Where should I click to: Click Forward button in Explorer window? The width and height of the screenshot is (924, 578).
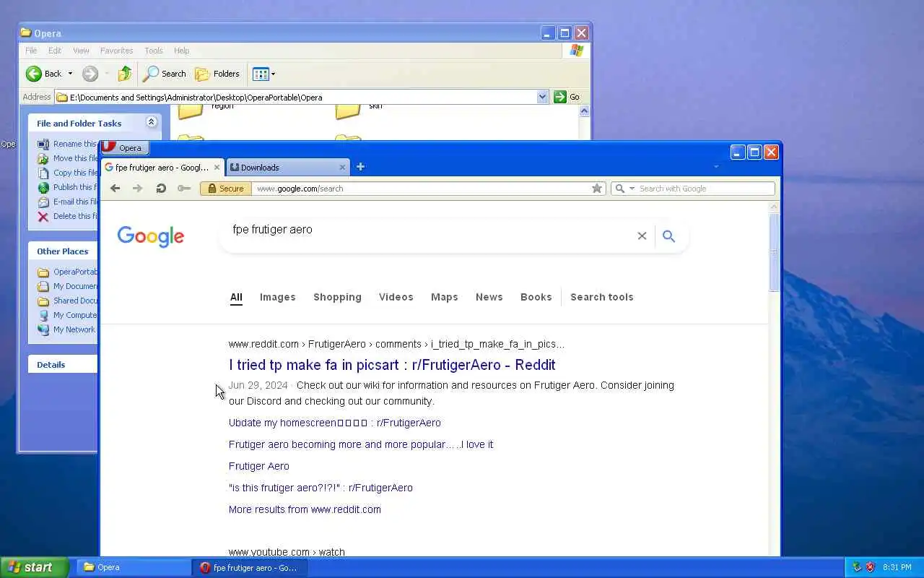[90, 74]
